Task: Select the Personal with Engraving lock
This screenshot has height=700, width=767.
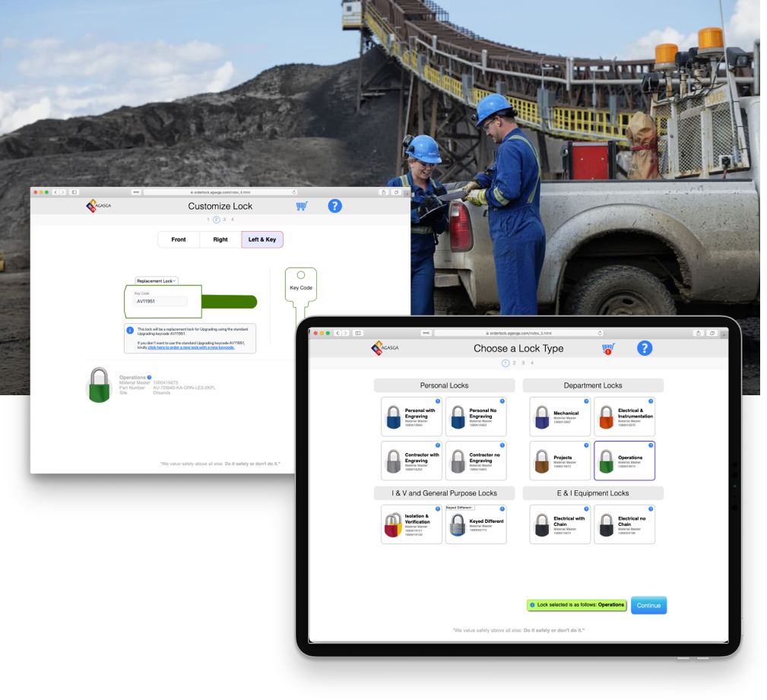Action: 411,417
